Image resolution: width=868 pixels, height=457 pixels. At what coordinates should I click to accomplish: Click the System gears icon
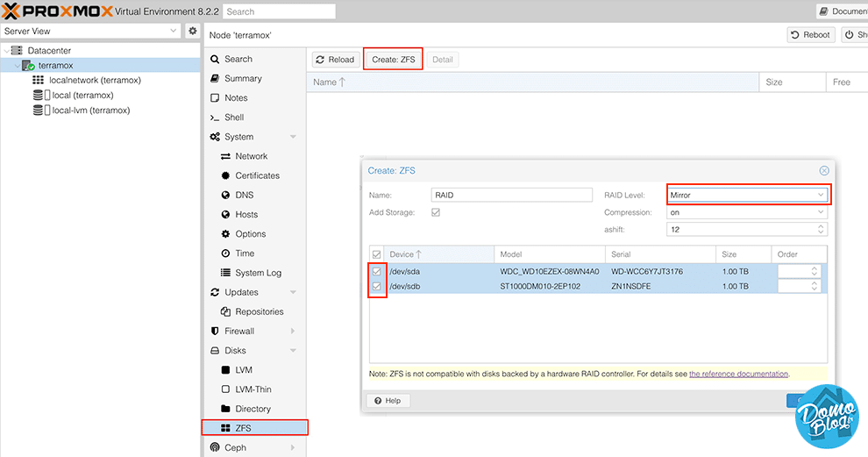[215, 137]
